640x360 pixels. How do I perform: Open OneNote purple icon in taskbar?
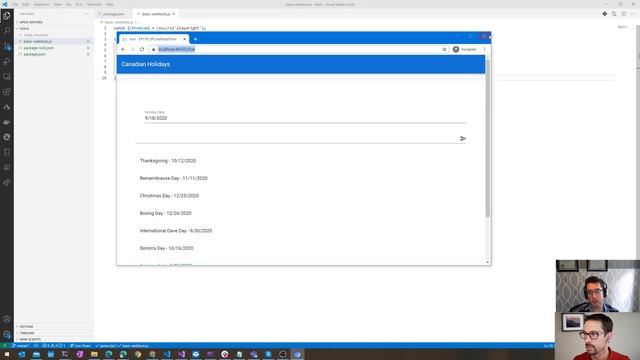pyautogui.click(x=79, y=354)
